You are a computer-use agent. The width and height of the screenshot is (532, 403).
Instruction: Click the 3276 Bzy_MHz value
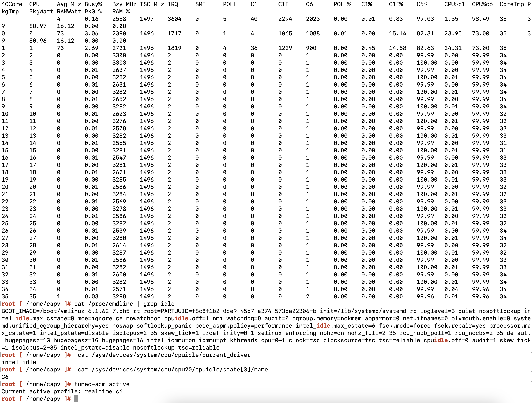119,121
